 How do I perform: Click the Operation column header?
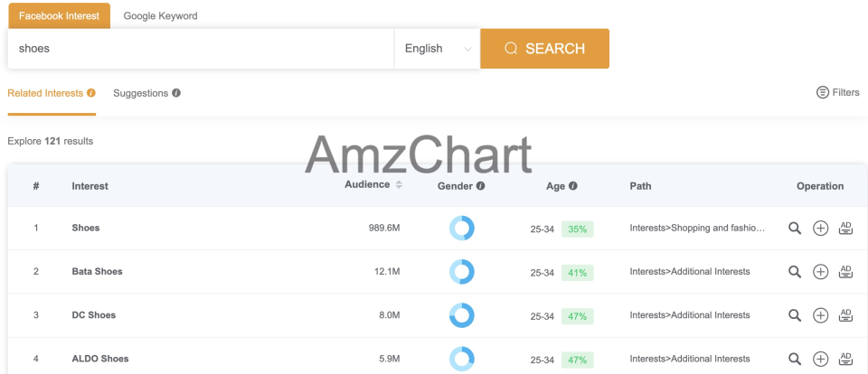tap(820, 186)
